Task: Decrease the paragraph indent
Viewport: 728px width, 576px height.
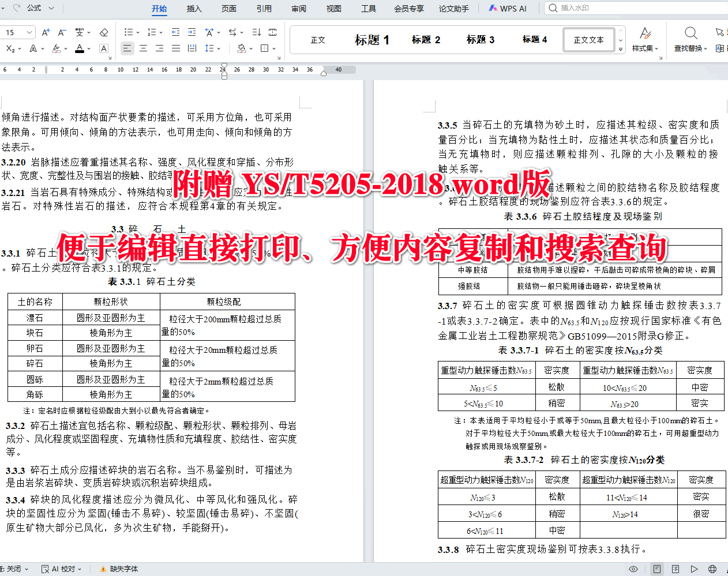Action: pos(176,32)
